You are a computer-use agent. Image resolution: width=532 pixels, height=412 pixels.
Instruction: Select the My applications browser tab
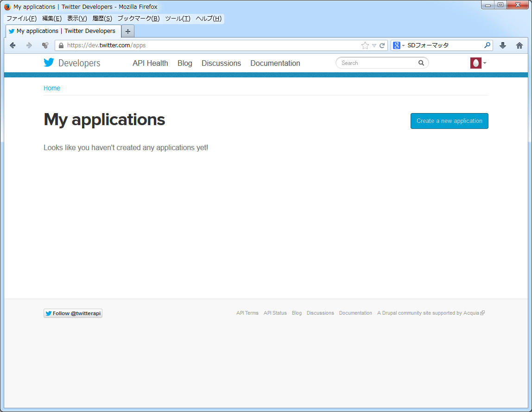point(65,31)
